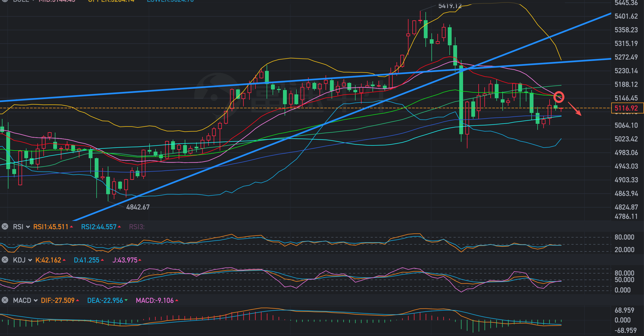Click the red up-triangle beside J value

[140, 260]
